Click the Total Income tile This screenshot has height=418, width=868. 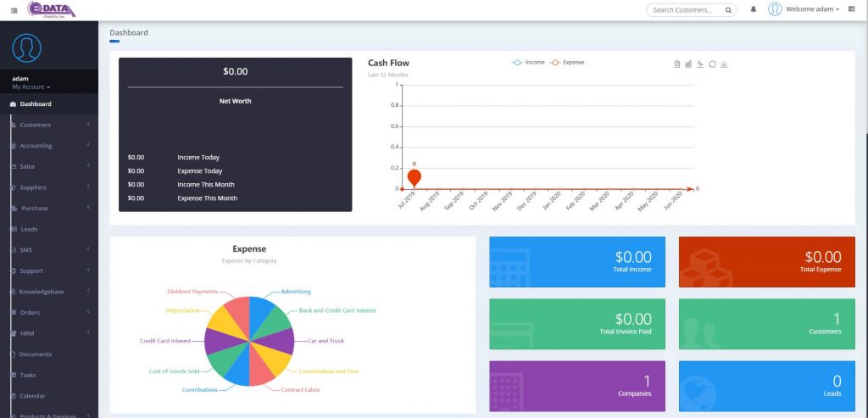pyautogui.click(x=576, y=261)
